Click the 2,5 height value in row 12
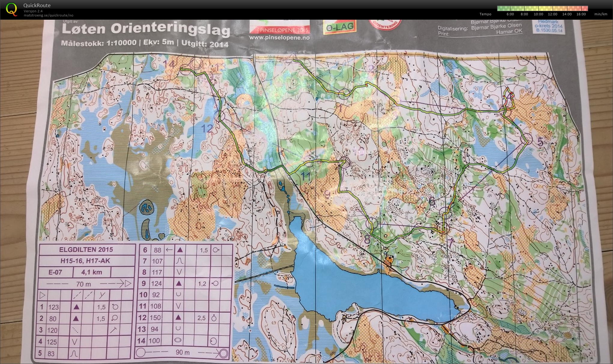613x364 pixels. (x=201, y=318)
